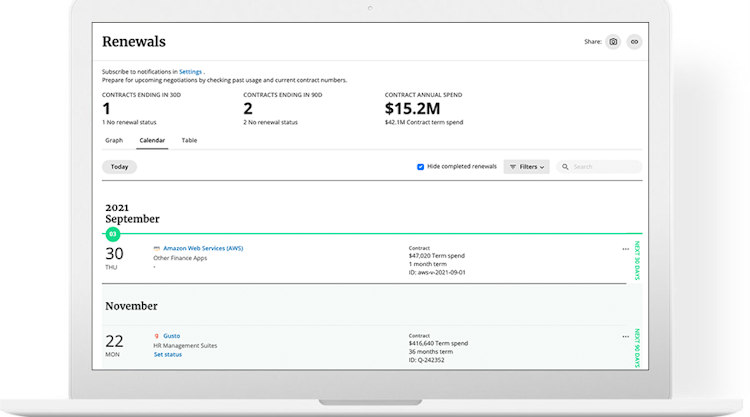Click the November 22 MON date
The image size is (750, 417).
114,345
